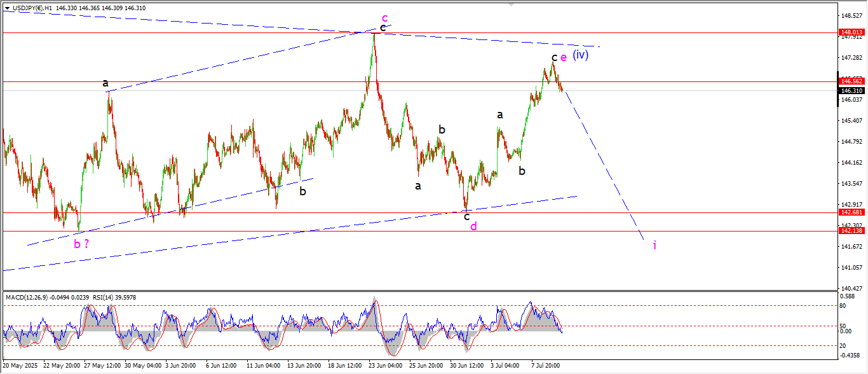Click the 20 May 2025 date label
Image resolution: width=868 pixels, height=374 pixels.
(x=21, y=366)
